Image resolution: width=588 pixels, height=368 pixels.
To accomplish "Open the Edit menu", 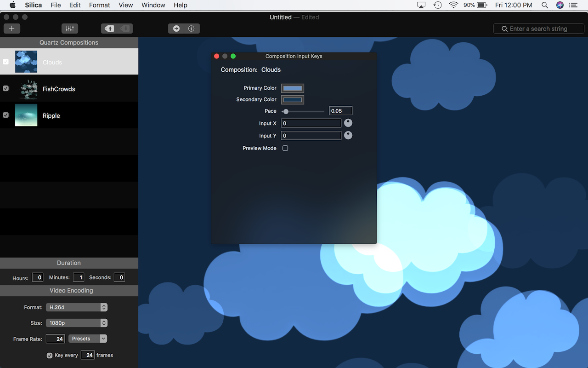I will point(75,5).
